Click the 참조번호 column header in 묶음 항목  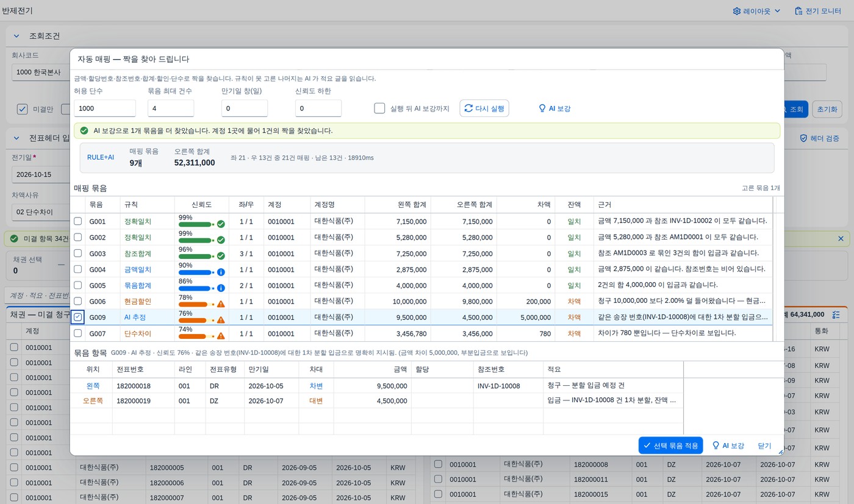pos(507,369)
